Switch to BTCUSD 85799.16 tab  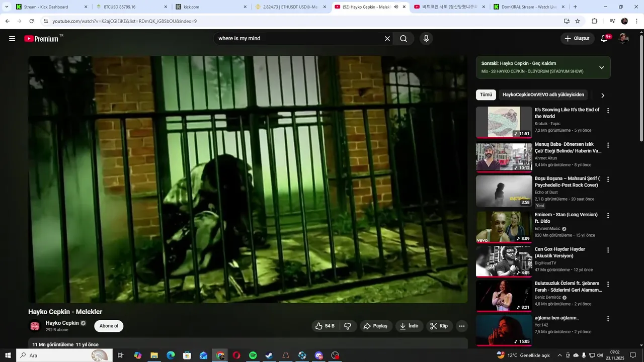[131, 7]
